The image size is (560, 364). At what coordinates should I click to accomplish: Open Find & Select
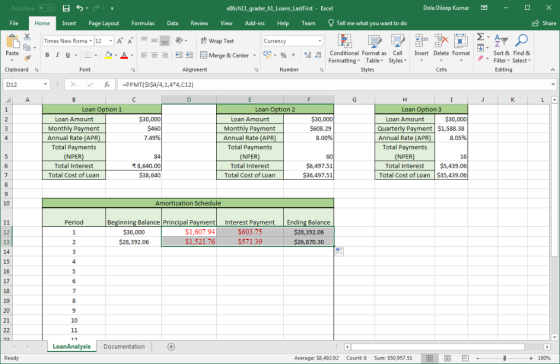coord(521,49)
